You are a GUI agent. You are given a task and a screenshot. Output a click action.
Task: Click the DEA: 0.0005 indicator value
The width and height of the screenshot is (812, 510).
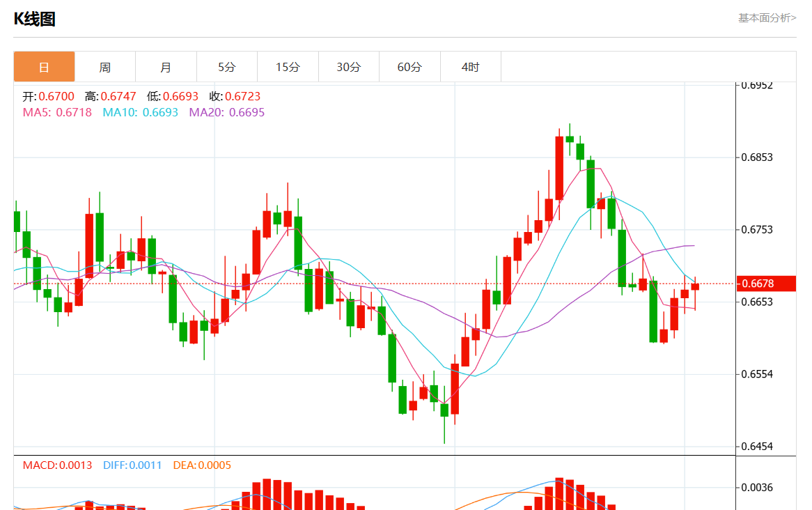pyautogui.click(x=202, y=465)
